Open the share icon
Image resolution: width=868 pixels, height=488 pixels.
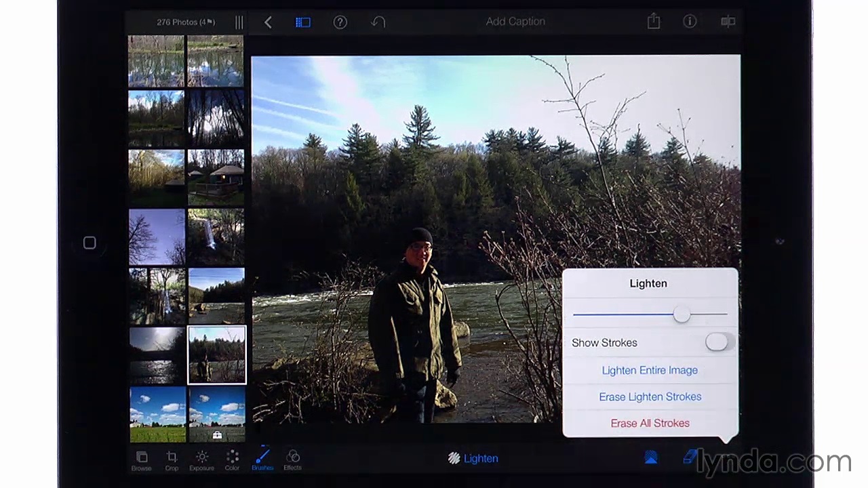pos(654,22)
